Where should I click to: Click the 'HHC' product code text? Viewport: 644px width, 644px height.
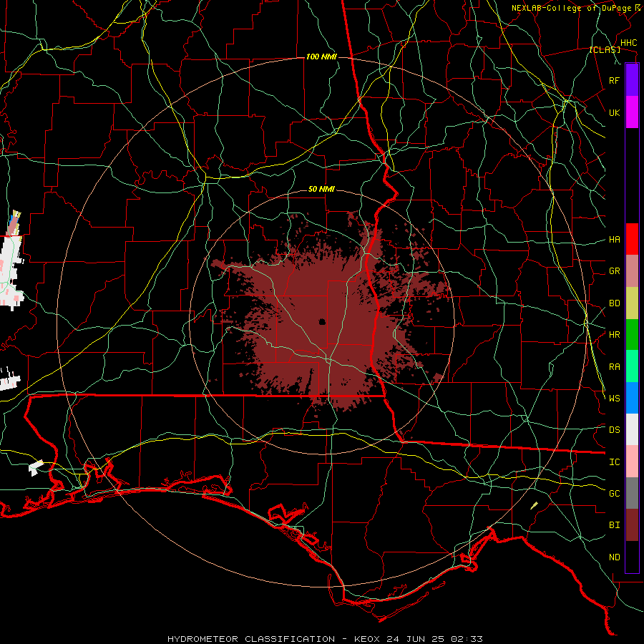pyautogui.click(x=628, y=43)
